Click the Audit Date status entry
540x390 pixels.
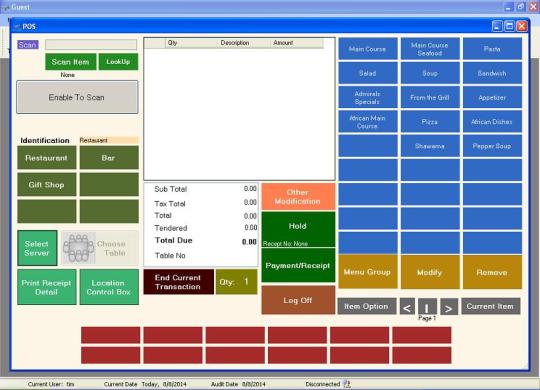coord(238,384)
